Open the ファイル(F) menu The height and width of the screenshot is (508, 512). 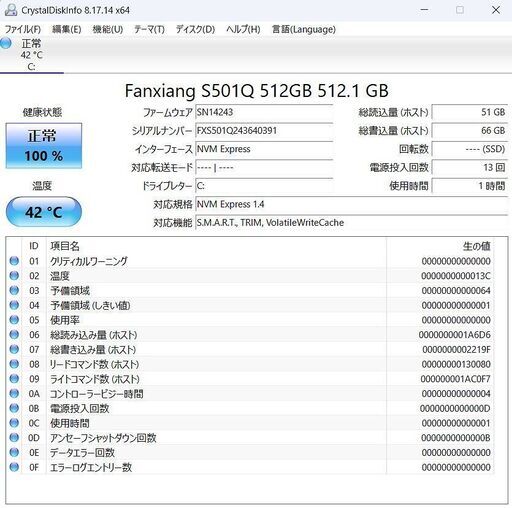click(23, 29)
